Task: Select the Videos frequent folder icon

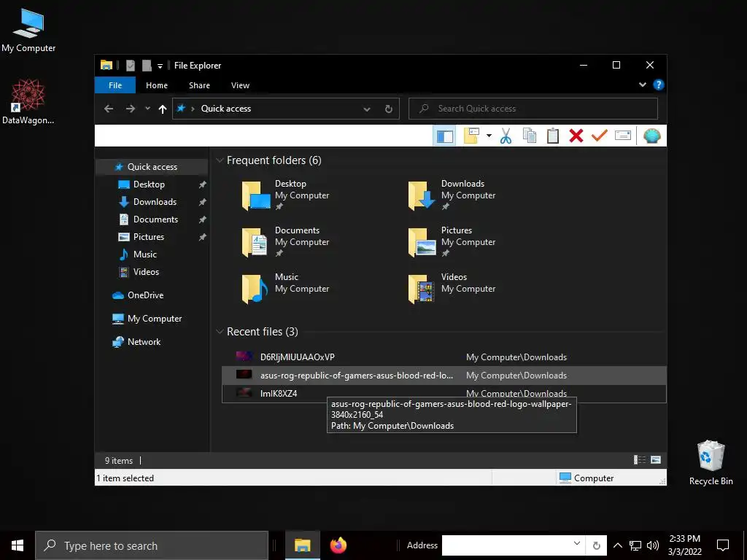Action: (x=421, y=289)
